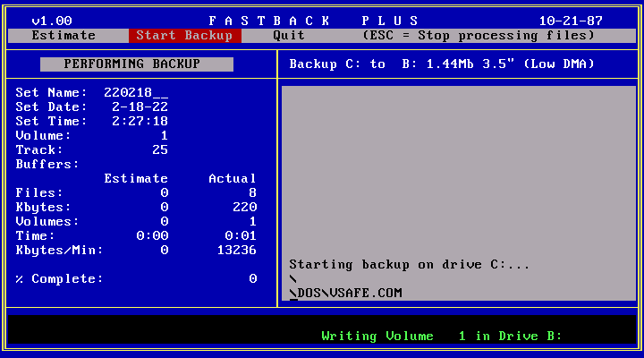Screen dimensions: 644x358
Task: Click the Volume value 1 row
Action: (91, 136)
